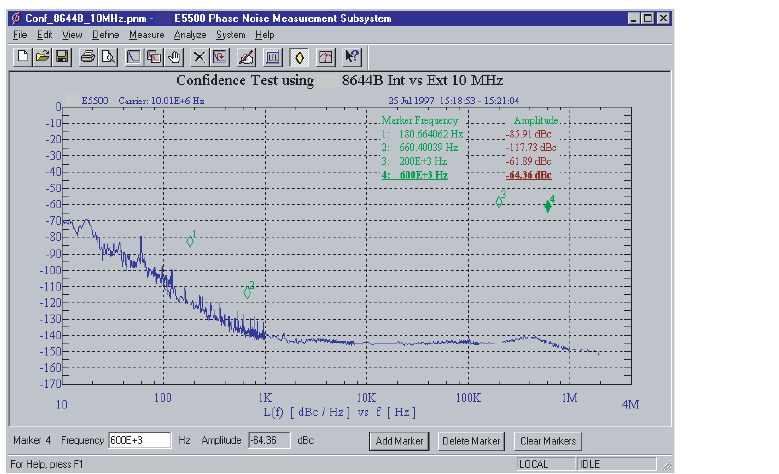Viewport: 779px width, 474px height.
Task: Open print preview from the toolbar
Action: (x=107, y=56)
